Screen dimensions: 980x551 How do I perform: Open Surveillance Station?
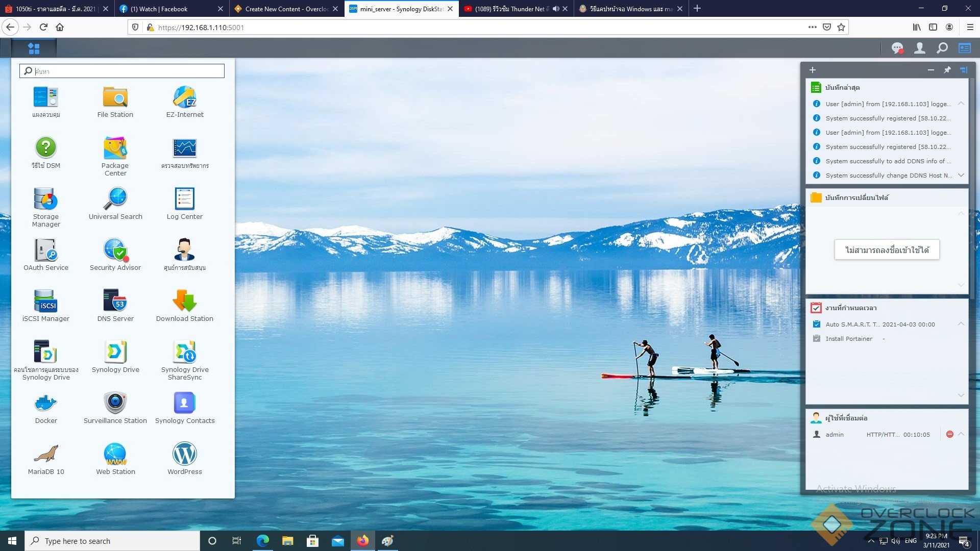pos(115,403)
